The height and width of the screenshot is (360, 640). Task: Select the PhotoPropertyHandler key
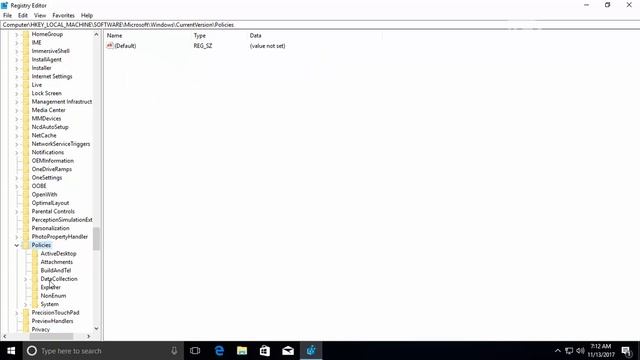60,237
